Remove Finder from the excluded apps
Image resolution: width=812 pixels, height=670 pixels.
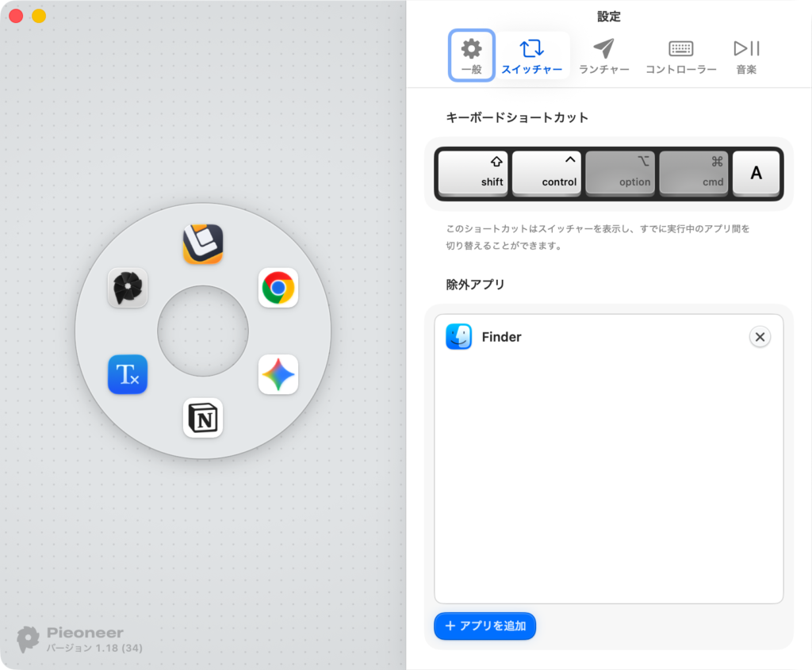coord(760,337)
